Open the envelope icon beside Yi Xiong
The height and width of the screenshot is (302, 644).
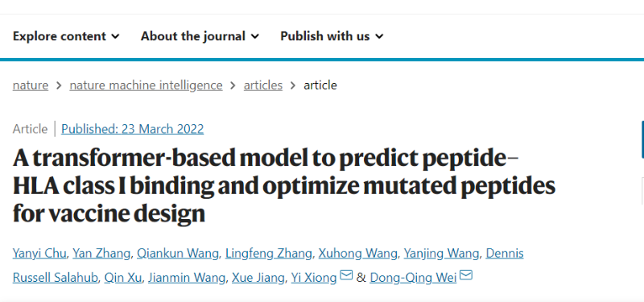347,274
